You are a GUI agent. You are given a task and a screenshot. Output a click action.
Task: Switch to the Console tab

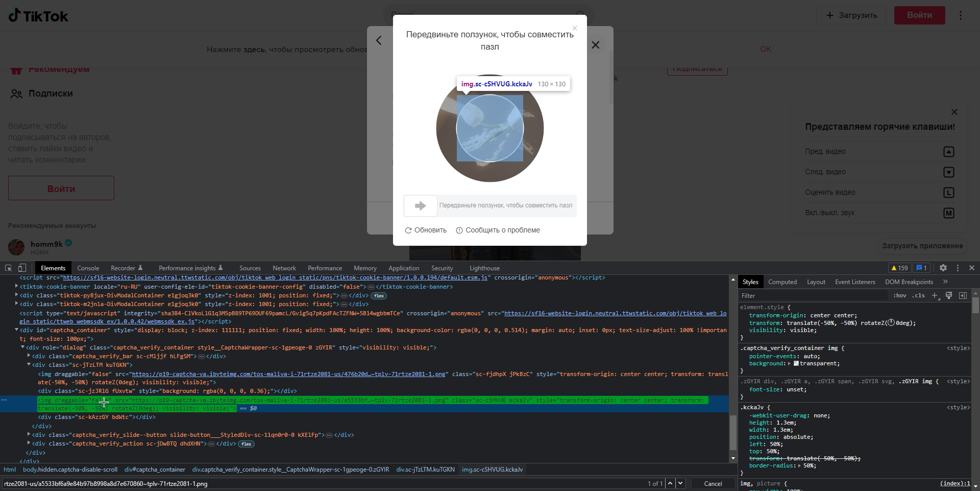pos(88,268)
